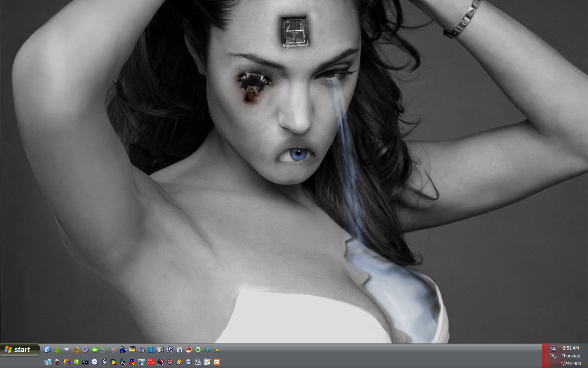Launch the green µTorrent icon

click(198, 350)
